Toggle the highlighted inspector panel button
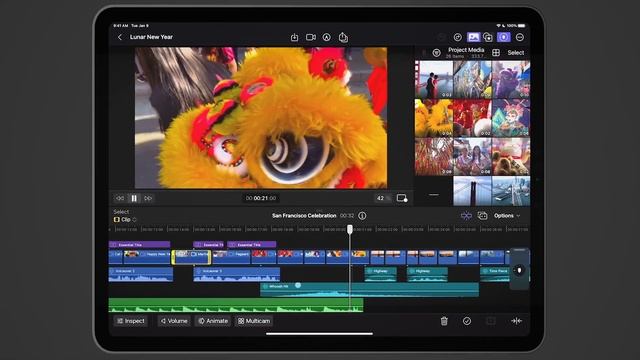This screenshot has width=640, height=360. 504,37
